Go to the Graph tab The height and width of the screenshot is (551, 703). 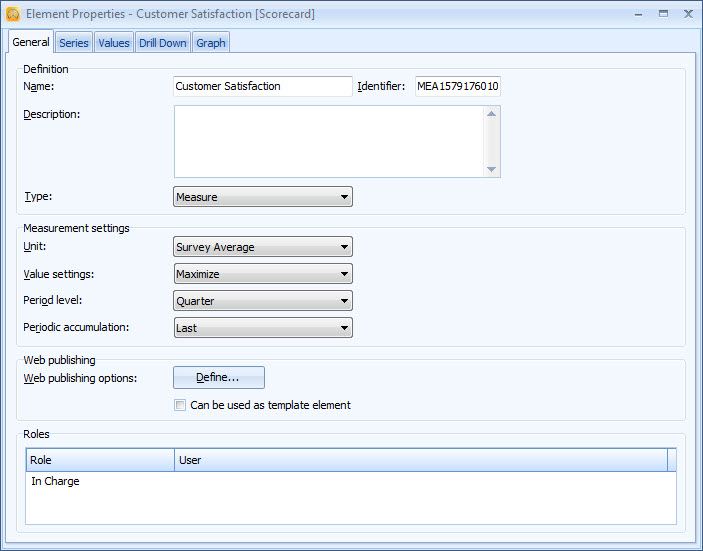coord(210,43)
